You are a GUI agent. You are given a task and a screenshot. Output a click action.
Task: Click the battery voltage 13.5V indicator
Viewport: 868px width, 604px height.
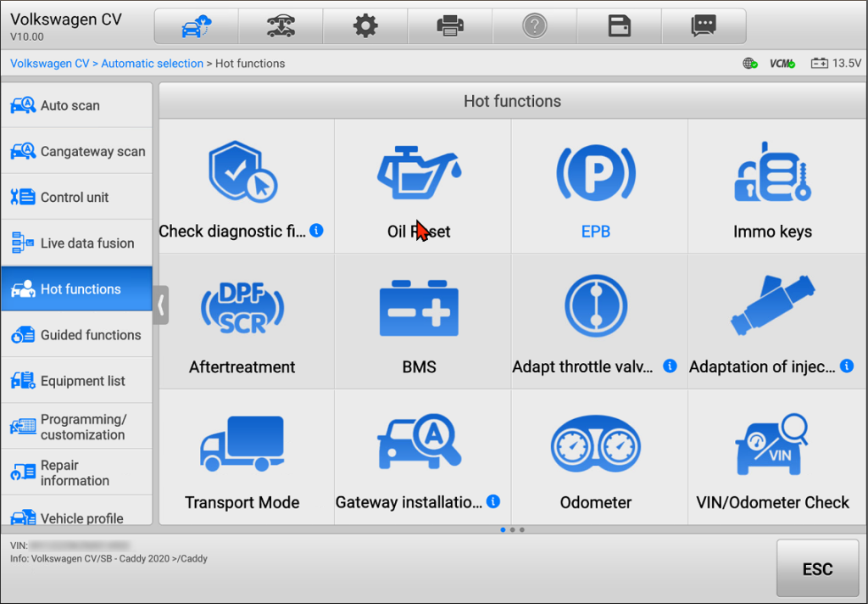pos(836,63)
